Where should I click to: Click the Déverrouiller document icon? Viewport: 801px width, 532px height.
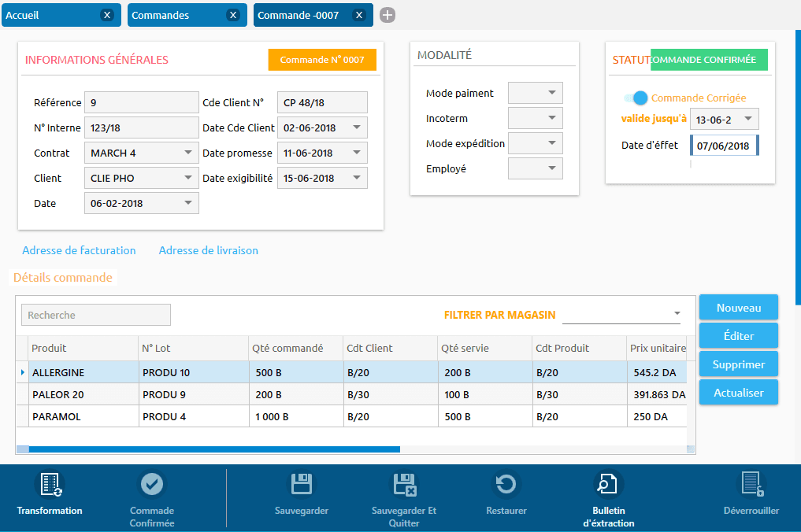tap(751, 484)
